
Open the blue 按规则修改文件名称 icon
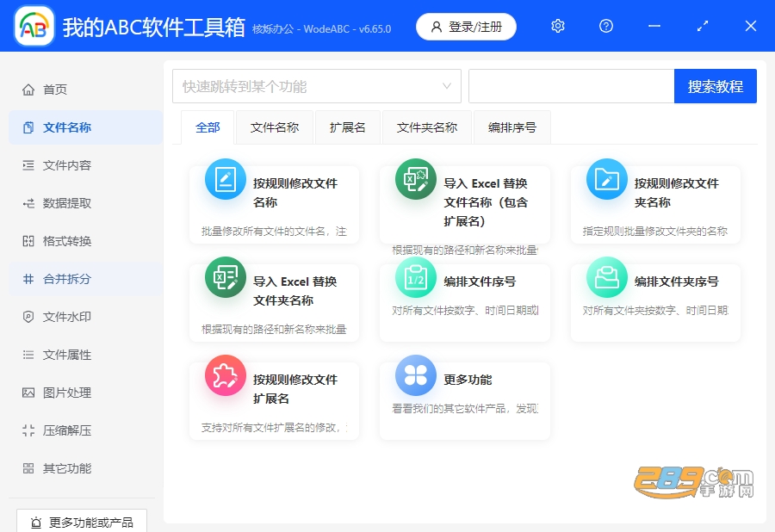(226, 179)
